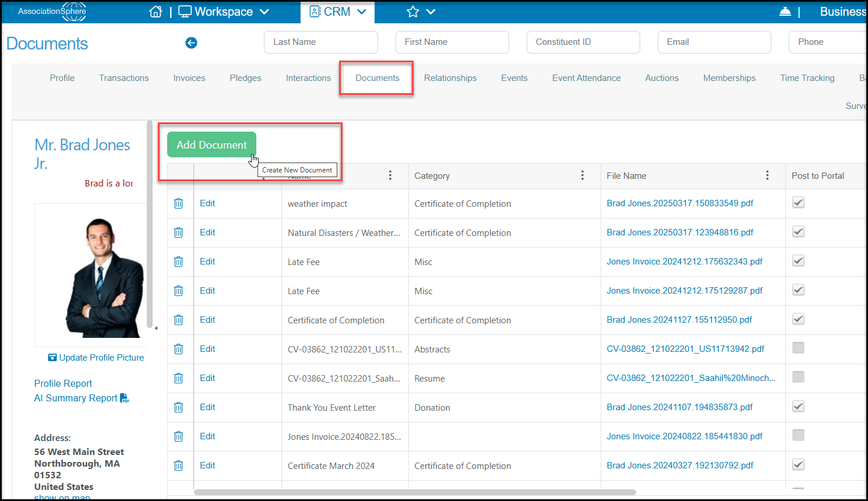Click the horizontal table scrollbar
The height and width of the screenshot is (501, 868).
pos(415,492)
